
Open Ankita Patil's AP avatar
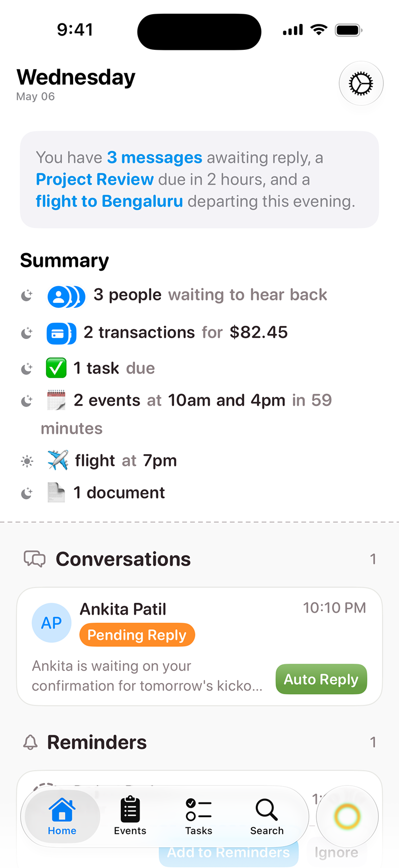pyautogui.click(x=51, y=623)
